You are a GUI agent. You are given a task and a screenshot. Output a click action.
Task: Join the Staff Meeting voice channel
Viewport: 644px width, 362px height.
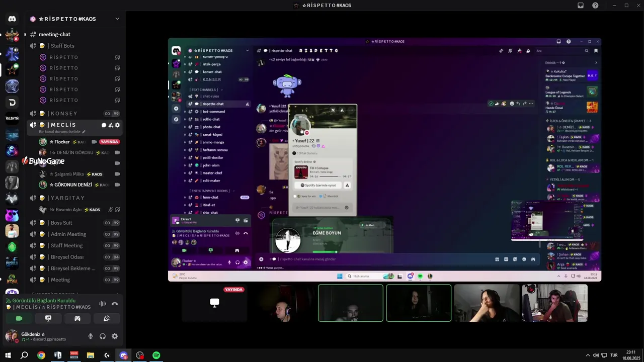click(75, 245)
